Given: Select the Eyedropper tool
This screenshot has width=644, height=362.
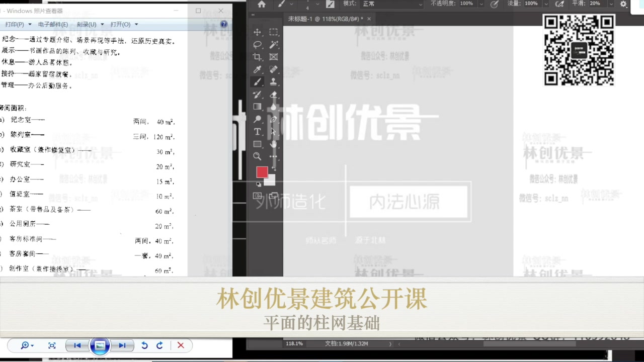Looking at the screenshot, I should [257, 69].
